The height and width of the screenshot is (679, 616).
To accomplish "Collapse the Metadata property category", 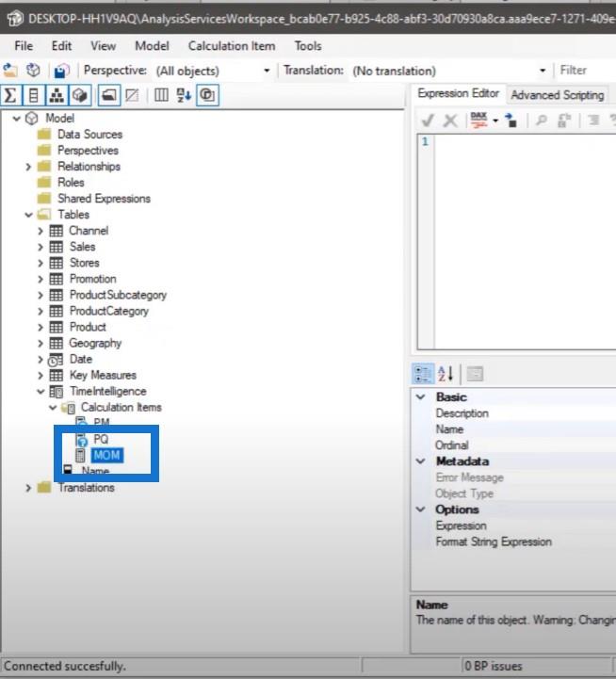I will (x=421, y=461).
